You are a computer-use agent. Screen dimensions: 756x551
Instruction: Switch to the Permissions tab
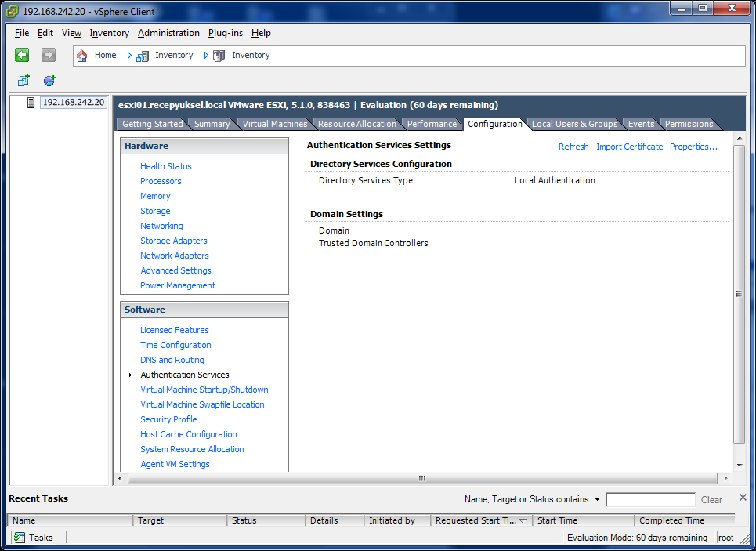689,124
